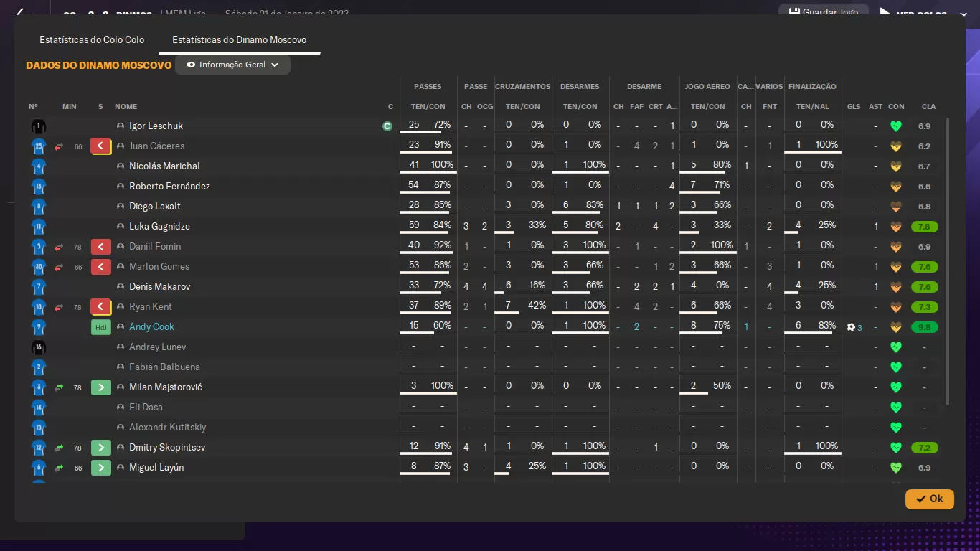Click the person icon beside Denis Makarov's name

[x=121, y=287]
